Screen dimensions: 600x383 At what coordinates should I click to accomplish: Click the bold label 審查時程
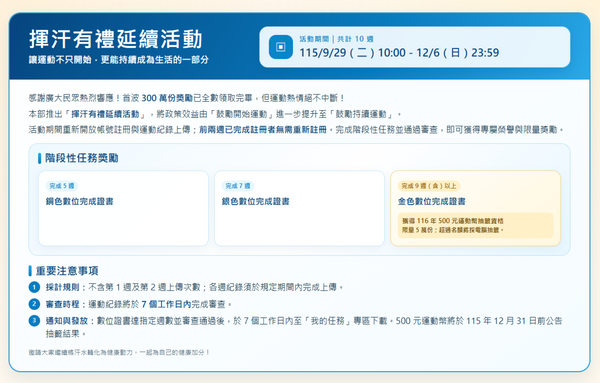[62, 305]
